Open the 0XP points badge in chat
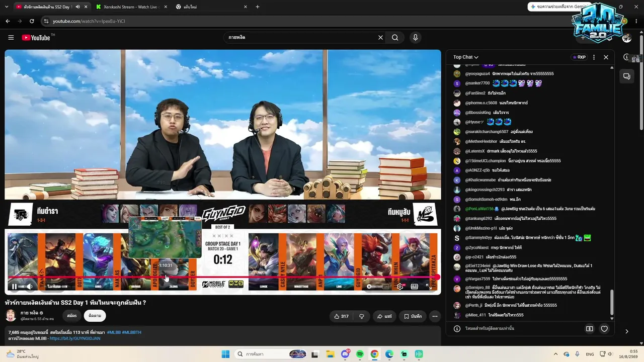Screen dimensions: 644x362 (579, 57)
